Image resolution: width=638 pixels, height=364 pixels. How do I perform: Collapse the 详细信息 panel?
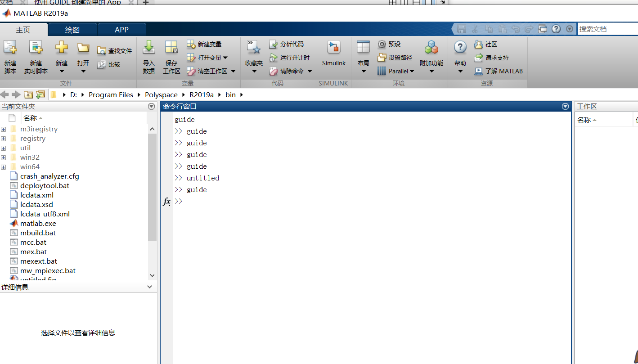150,287
